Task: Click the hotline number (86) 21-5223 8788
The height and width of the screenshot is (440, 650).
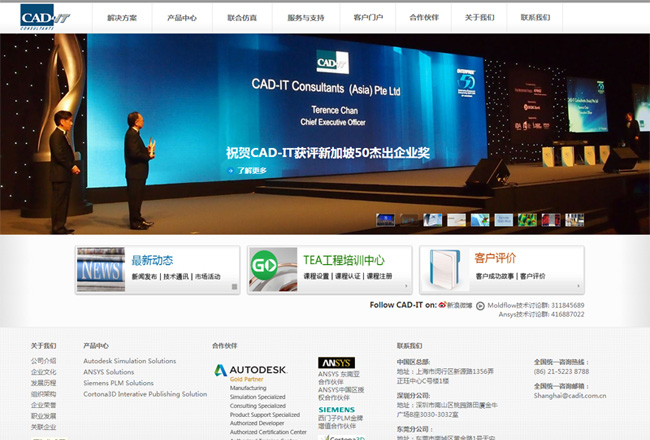Action: click(561, 372)
